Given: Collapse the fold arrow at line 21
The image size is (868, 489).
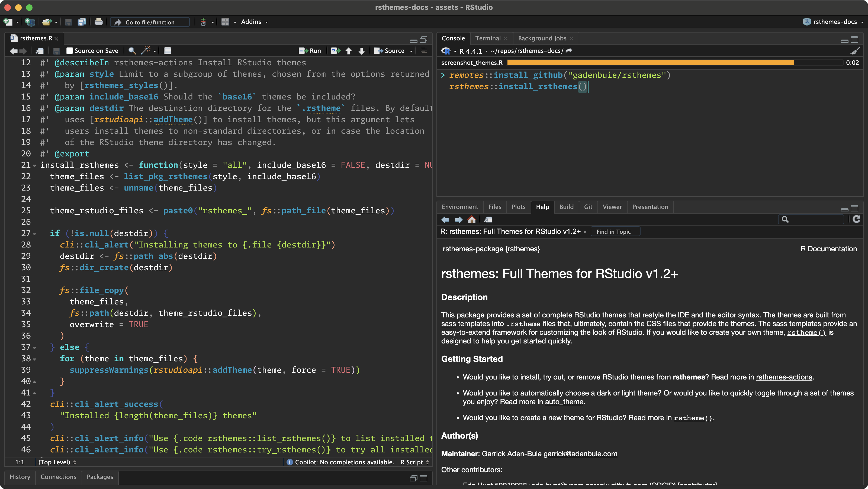Looking at the screenshot, I should [34, 165].
